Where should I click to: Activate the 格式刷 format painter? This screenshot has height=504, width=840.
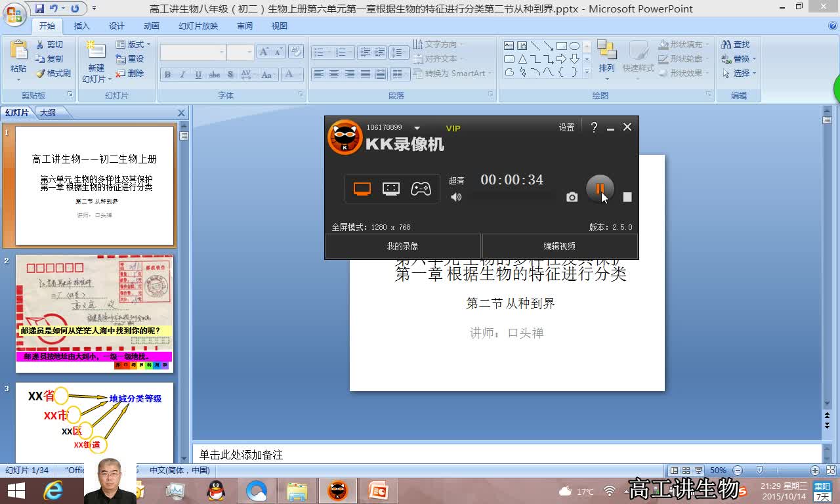click(x=53, y=73)
